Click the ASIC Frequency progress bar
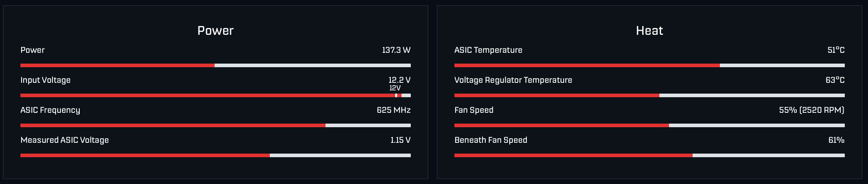Image resolution: width=868 pixels, height=184 pixels. [x=215, y=126]
